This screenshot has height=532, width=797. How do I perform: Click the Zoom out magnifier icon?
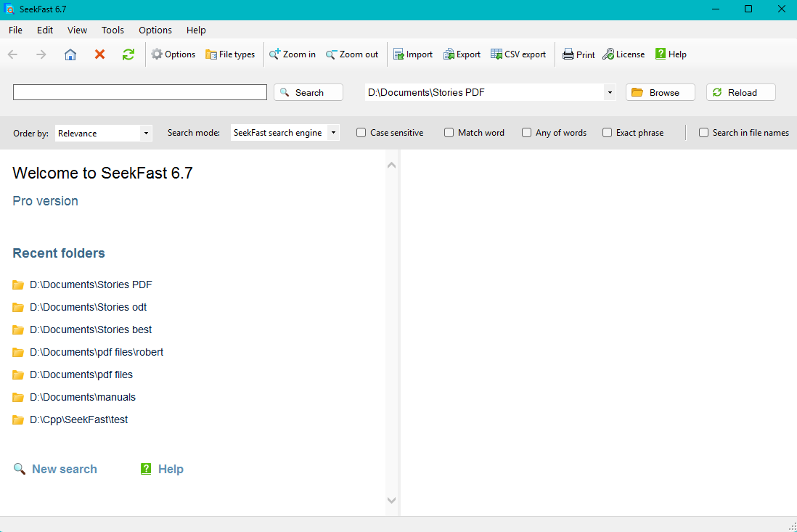[x=331, y=54]
